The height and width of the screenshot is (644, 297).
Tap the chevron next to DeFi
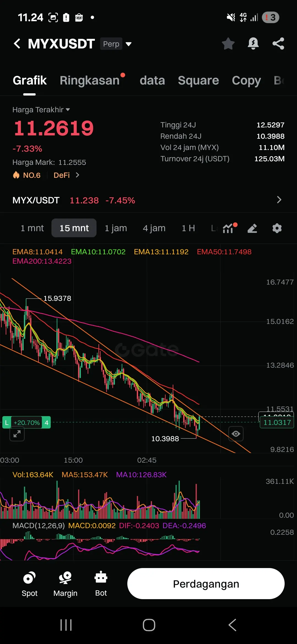(78, 175)
